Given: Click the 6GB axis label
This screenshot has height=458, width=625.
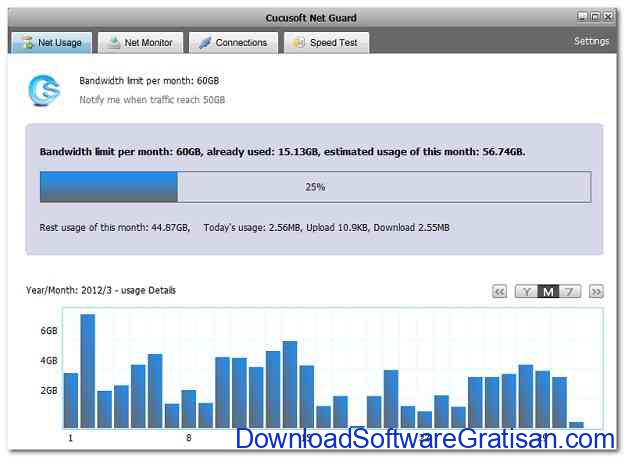Looking at the screenshot, I should click(49, 331).
